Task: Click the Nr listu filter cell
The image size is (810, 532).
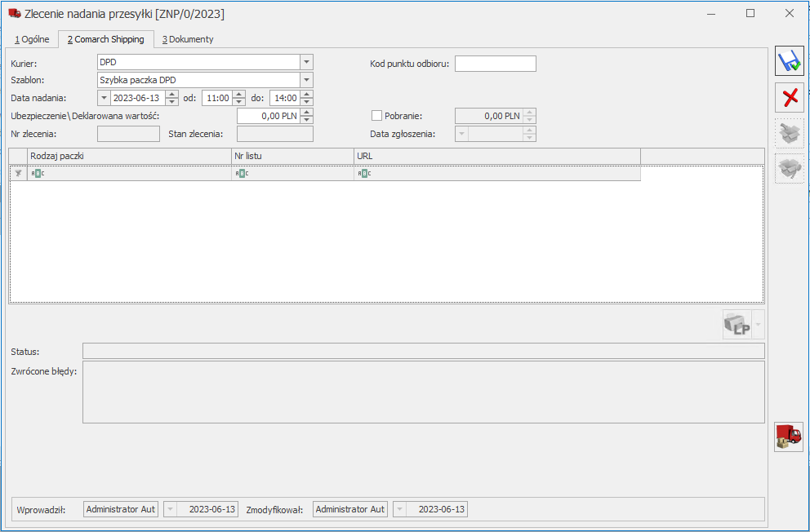Action: click(x=292, y=173)
